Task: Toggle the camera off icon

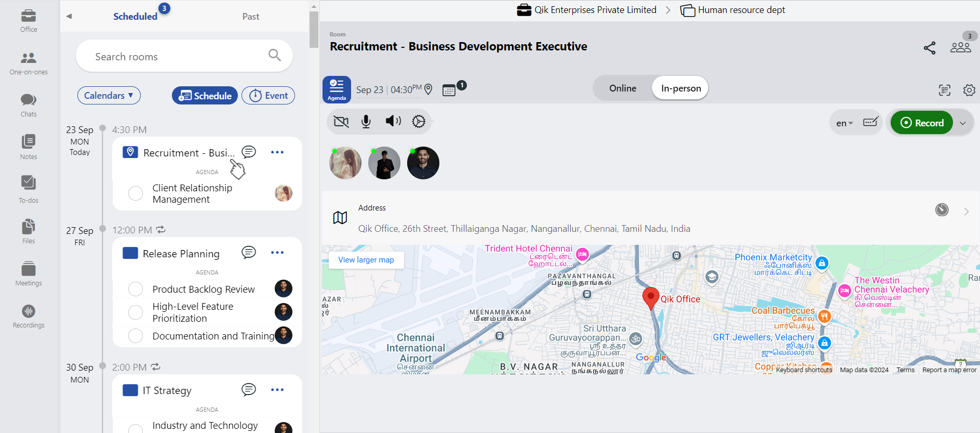Action: click(x=341, y=122)
